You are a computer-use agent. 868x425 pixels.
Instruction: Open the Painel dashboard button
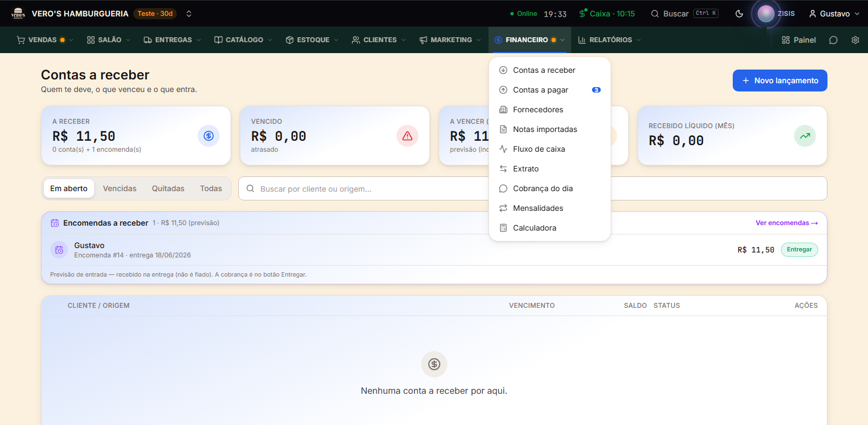(x=799, y=40)
